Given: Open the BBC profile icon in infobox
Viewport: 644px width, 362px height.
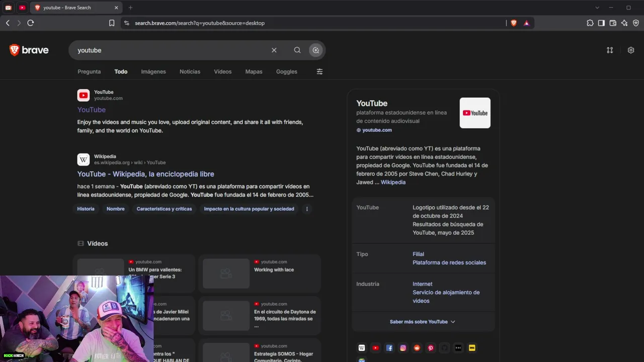Looking at the screenshot, I should tap(458, 348).
